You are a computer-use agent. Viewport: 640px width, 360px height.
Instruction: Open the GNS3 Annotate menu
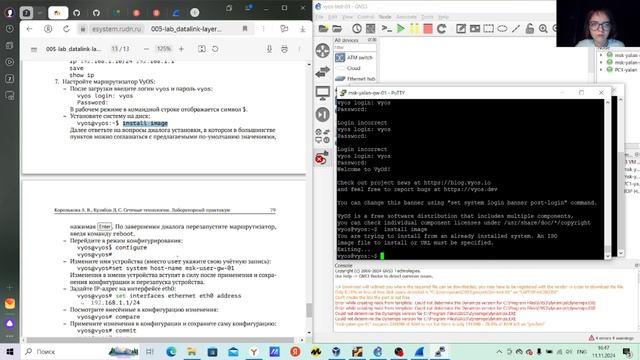(x=407, y=17)
